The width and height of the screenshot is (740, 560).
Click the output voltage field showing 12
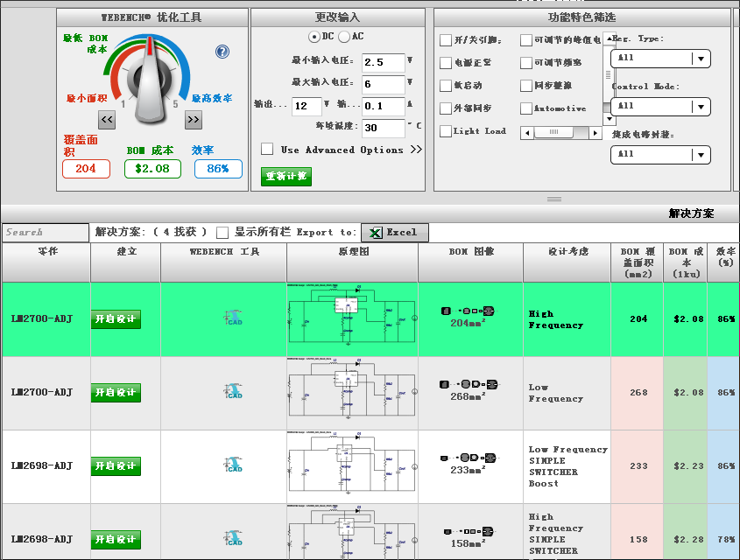pos(307,106)
